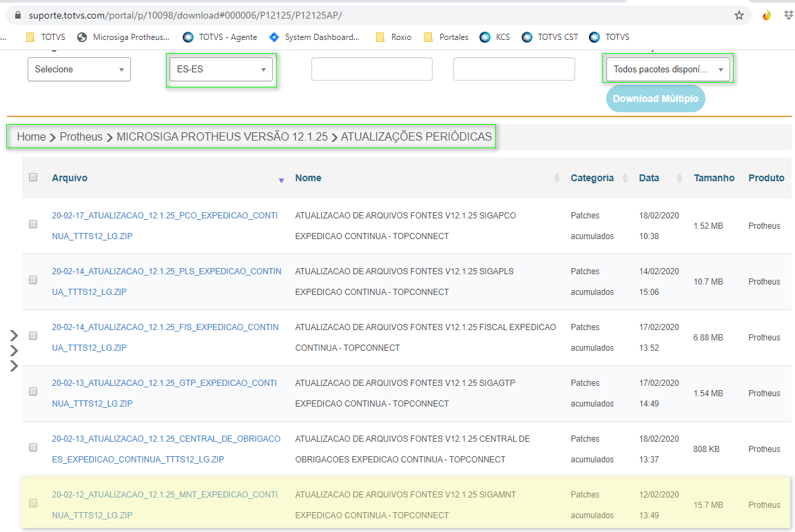Select the 1.54 MB size cell
The width and height of the screenshot is (795, 532).
[x=708, y=393]
